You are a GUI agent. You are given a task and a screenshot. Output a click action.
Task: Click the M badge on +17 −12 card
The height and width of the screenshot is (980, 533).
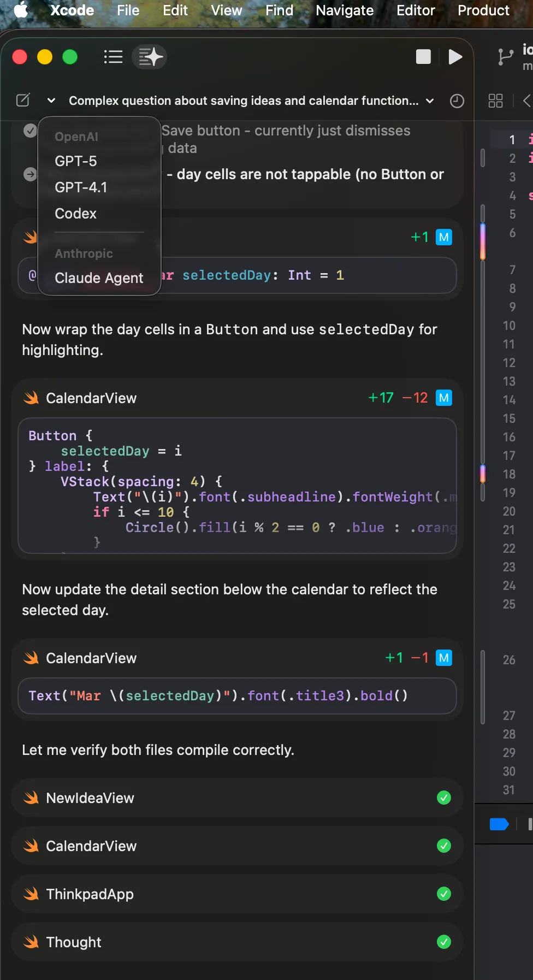pyautogui.click(x=444, y=398)
